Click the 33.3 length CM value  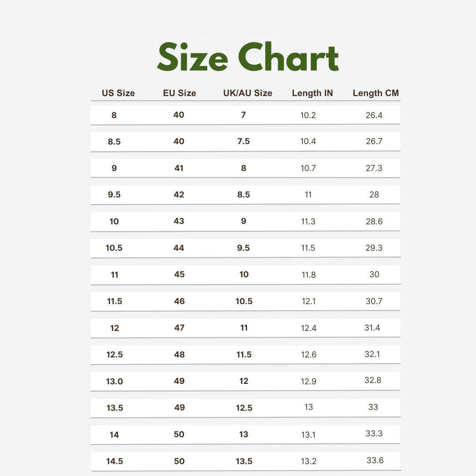[374, 434]
